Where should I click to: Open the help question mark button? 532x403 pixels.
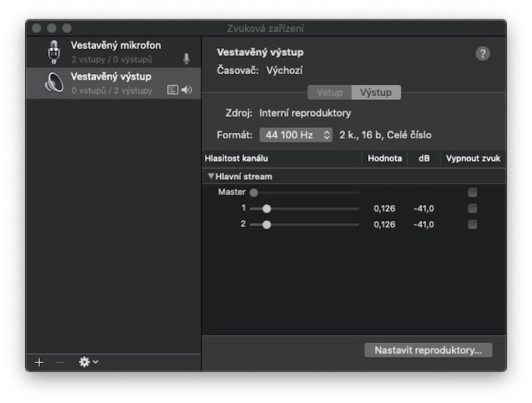click(x=482, y=54)
